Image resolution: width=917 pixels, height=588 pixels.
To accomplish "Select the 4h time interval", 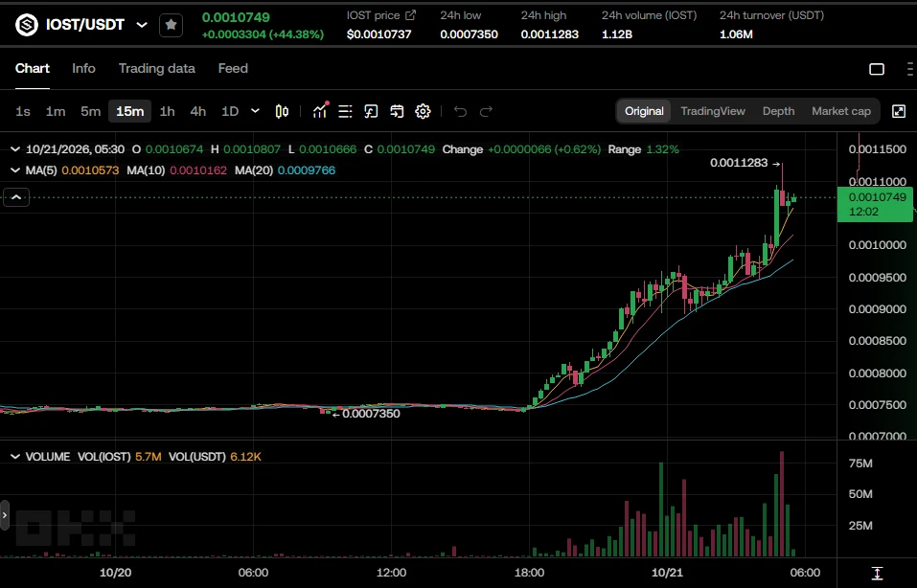I will tap(198, 111).
